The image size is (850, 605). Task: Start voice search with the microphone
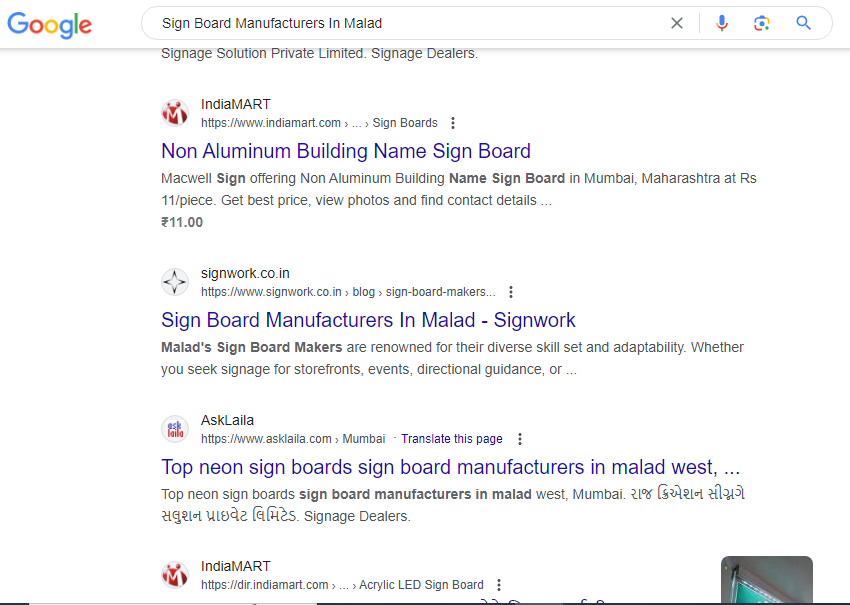pyautogui.click(x=722, y=23)
